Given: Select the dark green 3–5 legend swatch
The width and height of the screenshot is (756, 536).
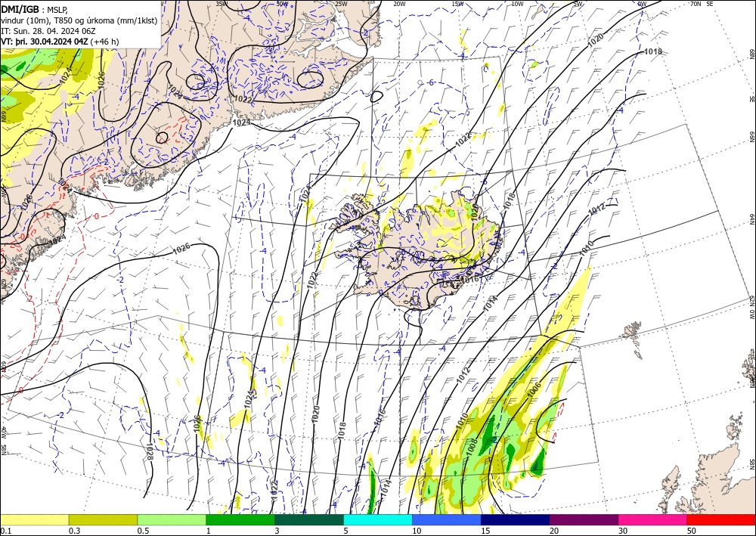Looking at the screenshot, I should (x=309, y=520).
